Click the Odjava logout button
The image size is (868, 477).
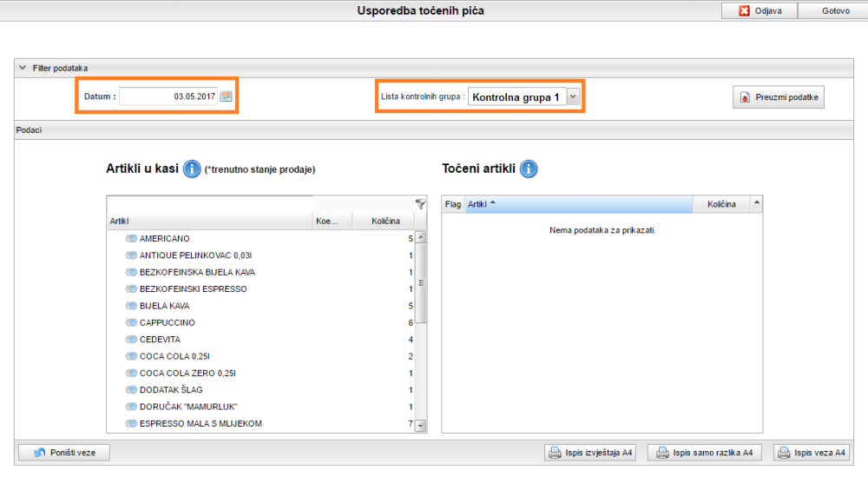[759, 10]
